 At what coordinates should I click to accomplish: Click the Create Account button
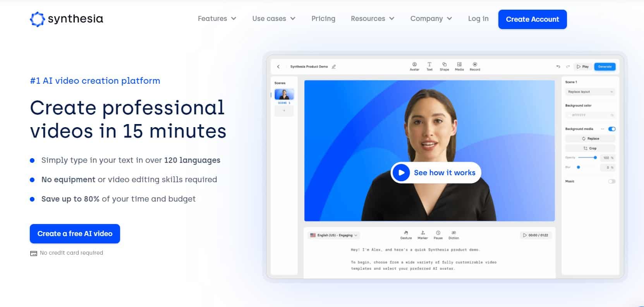(532, 19)
